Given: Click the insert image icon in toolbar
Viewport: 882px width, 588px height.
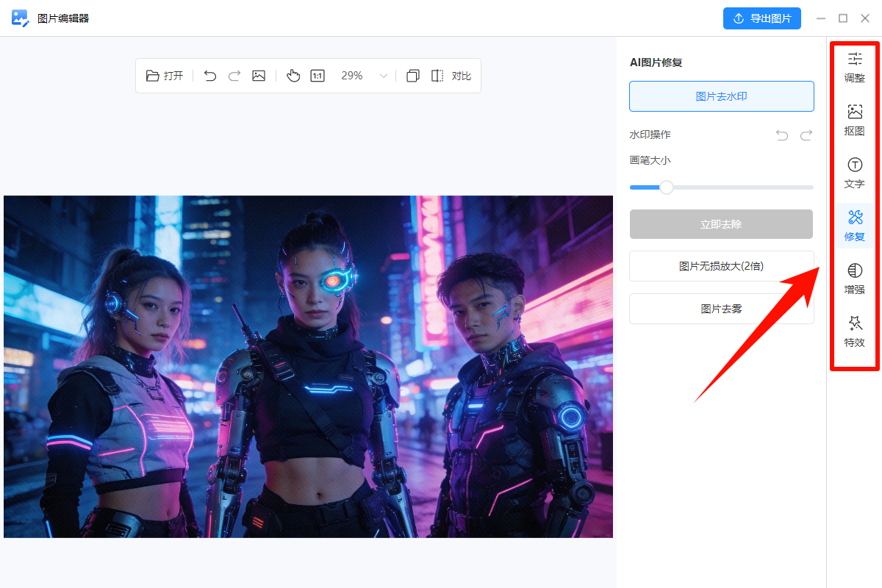Looking at the screenshot, I should click(258, 75).
